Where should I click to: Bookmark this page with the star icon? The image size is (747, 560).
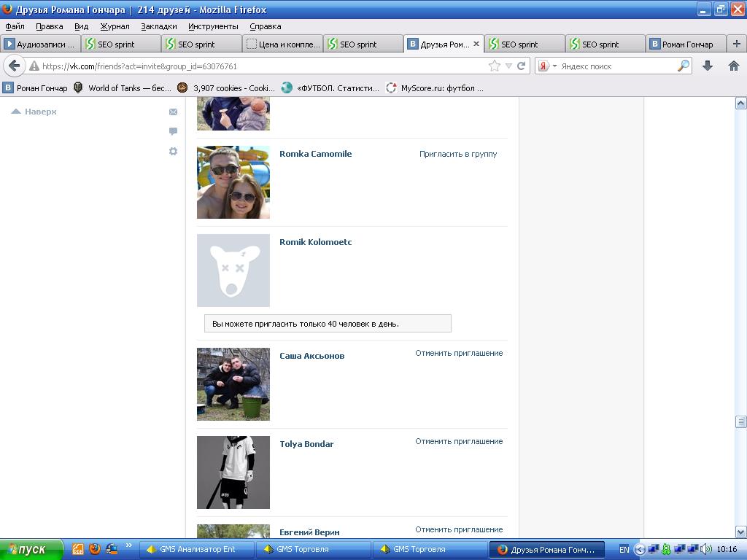495,66
